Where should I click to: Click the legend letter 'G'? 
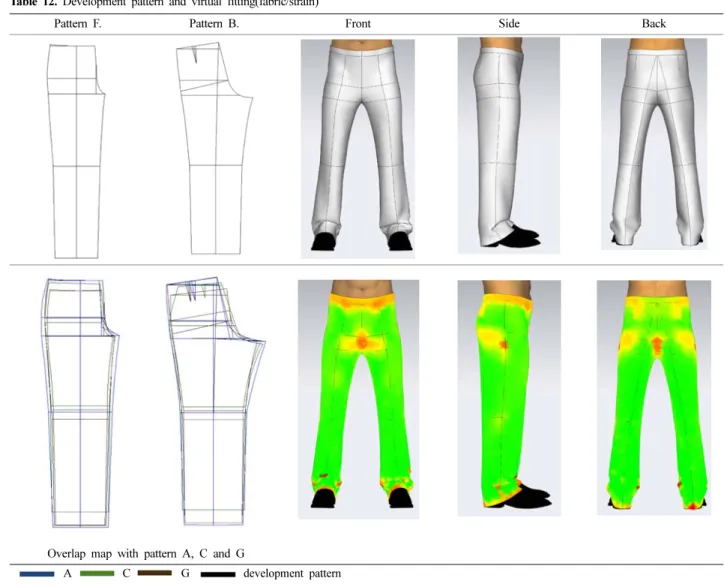click(185, 573)
